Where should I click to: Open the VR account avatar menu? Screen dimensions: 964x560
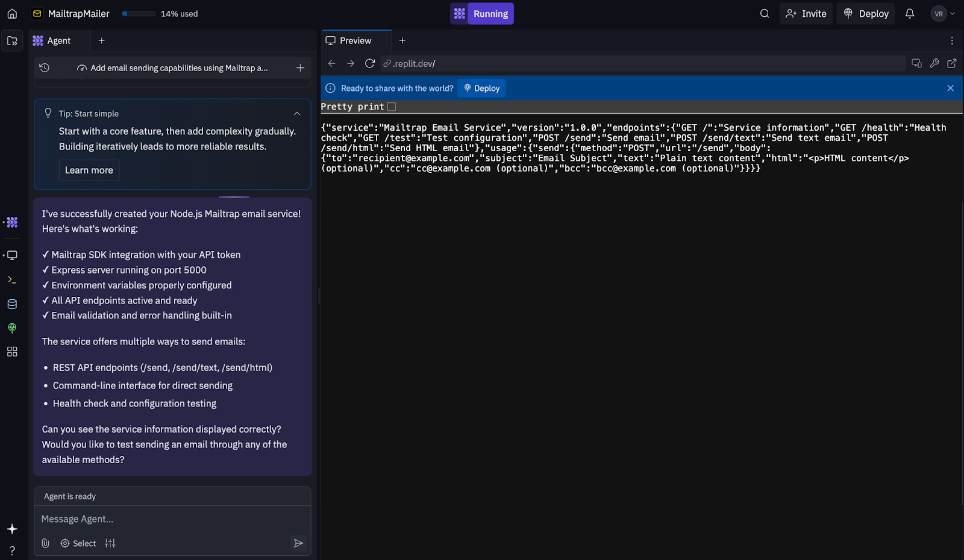click(x=937, y=13)
